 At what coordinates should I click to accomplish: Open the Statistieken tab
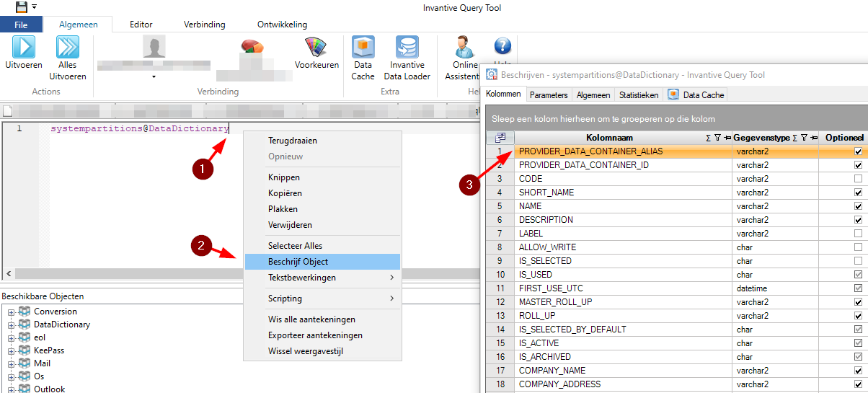coord(638,94)
